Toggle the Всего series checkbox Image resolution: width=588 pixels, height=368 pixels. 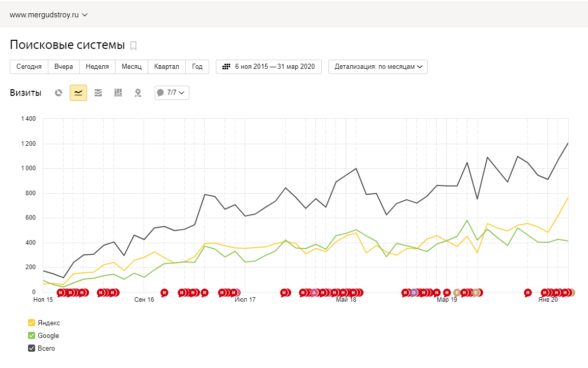tap(32, 349)
